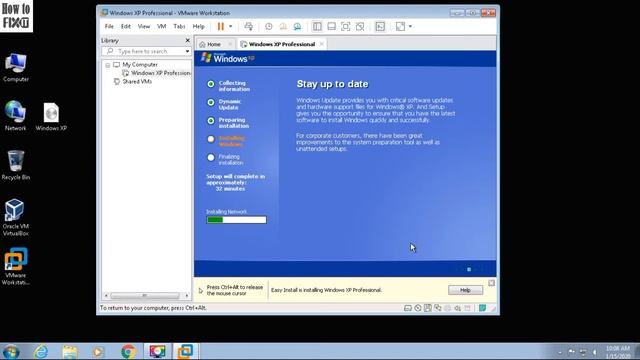
Task: Click the Installing Network progress bar
Action: 236,220
